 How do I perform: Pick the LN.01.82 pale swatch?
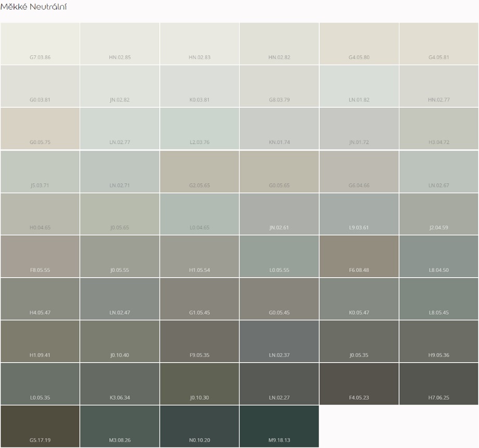pos(359,86)
